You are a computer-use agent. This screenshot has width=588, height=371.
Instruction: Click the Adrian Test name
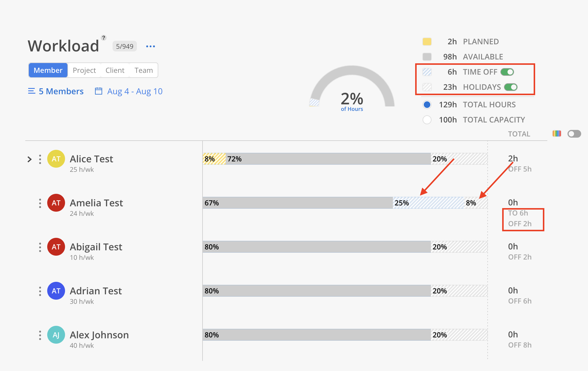(x=96, y=291)
